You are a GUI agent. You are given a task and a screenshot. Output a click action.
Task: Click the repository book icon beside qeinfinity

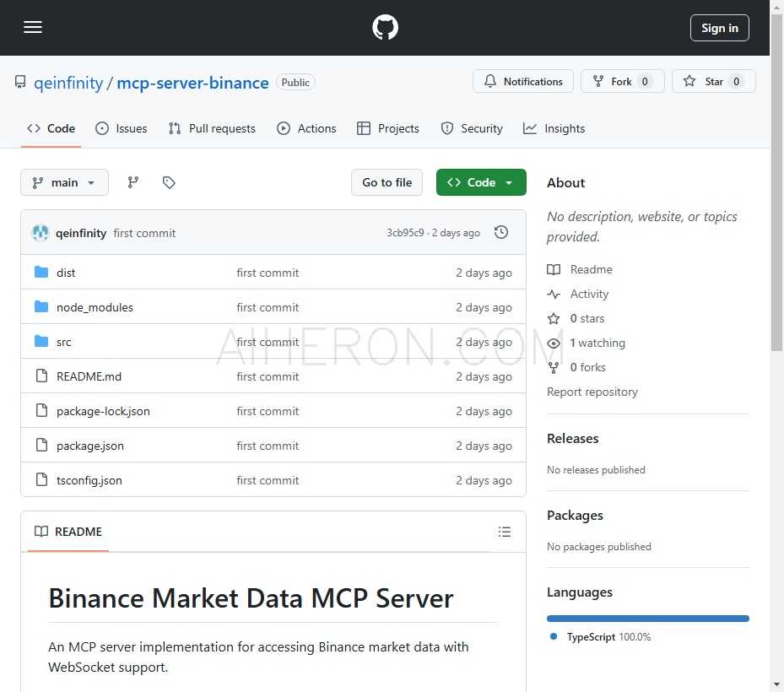[20, 82]
